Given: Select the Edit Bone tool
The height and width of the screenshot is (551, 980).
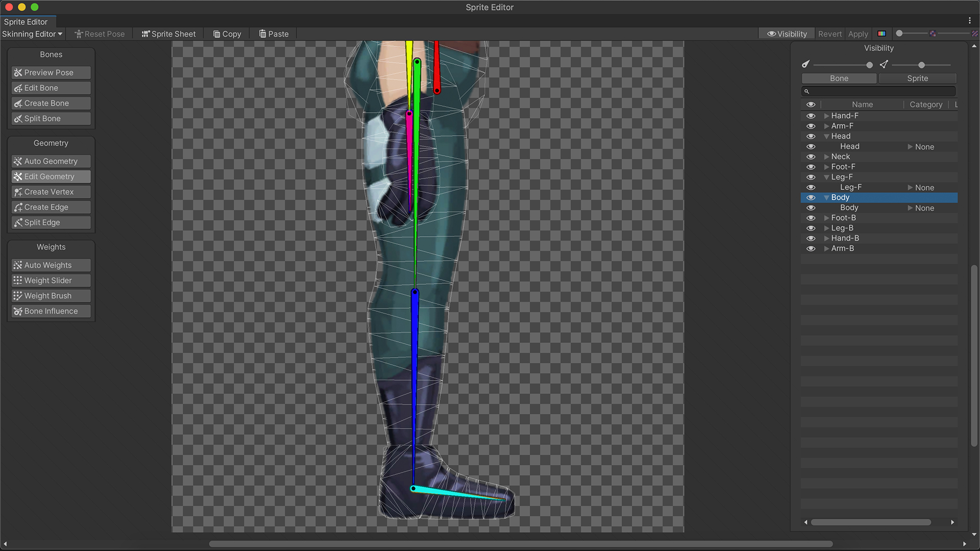Looking at the screenshot, I should coord(50,88).
